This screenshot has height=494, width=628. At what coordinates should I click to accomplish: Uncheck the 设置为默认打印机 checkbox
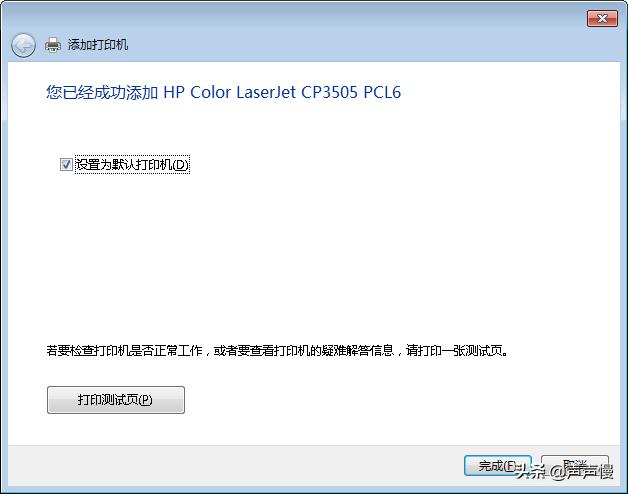coord(66,164)
